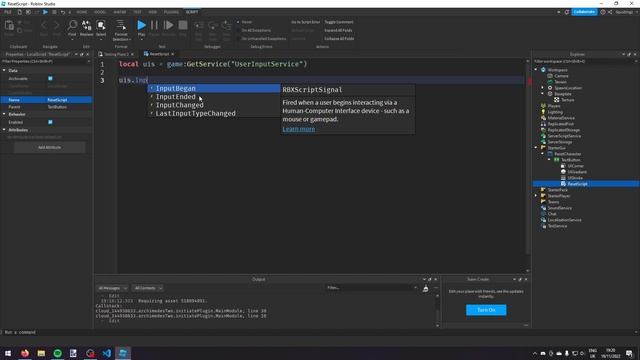
Task: Open the Find tool magnifier
Action: coord(72,25)
